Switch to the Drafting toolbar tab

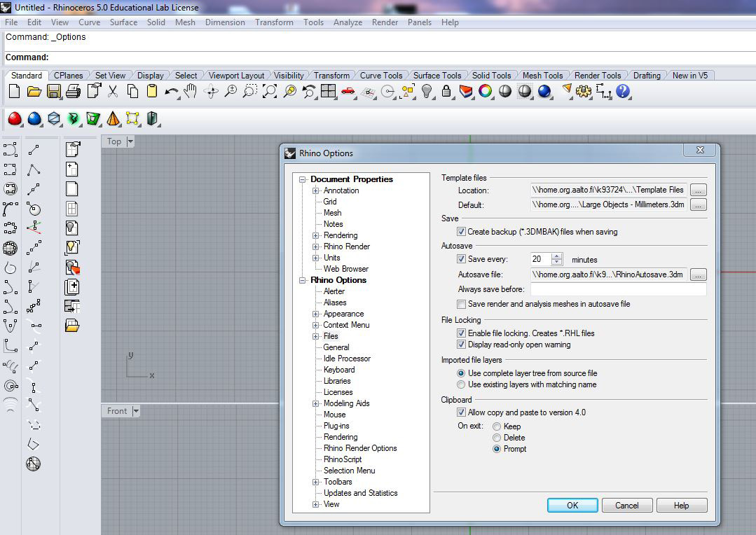click(x=647, y=76)
